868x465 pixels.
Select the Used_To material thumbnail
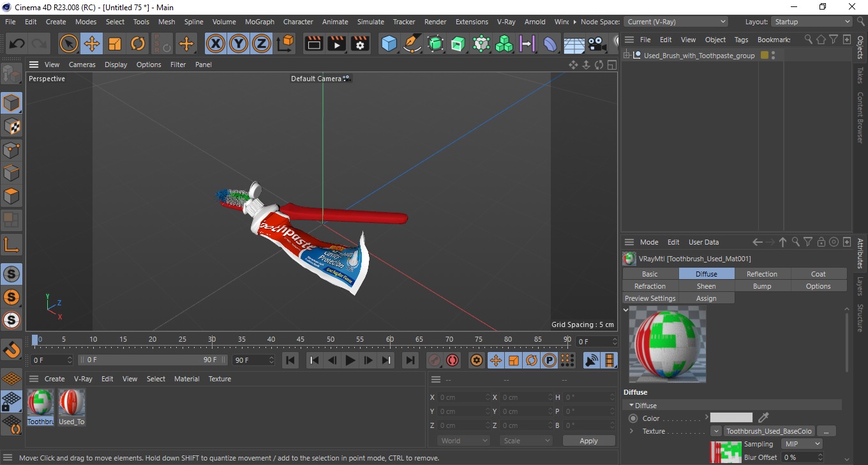click(x=71, y=407)
